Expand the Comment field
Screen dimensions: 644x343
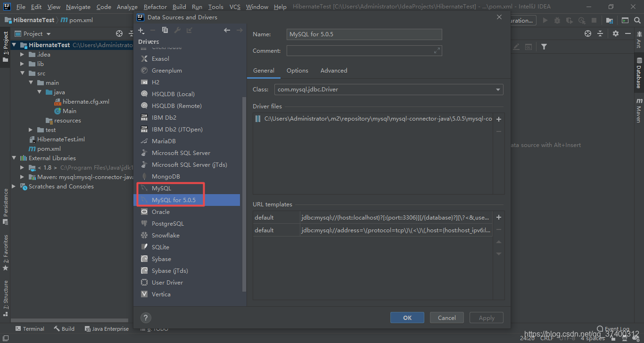(437, 50)
